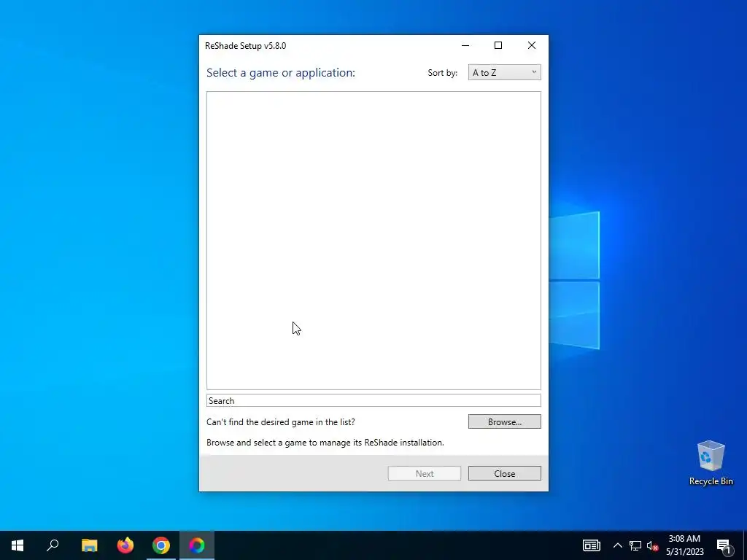The image size is (747, 560).
Task: Open the Recycle Bin desktop icon
Action: click(x=711, y=463)
